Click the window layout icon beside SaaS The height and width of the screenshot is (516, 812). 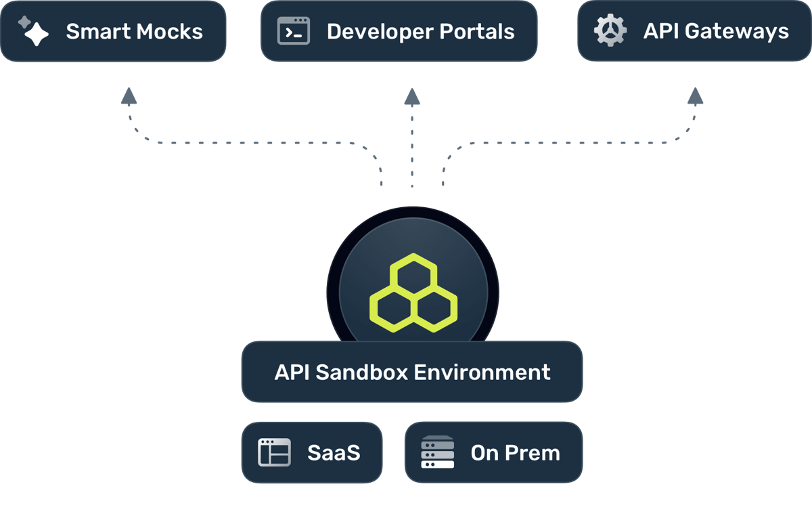point(274,452)
